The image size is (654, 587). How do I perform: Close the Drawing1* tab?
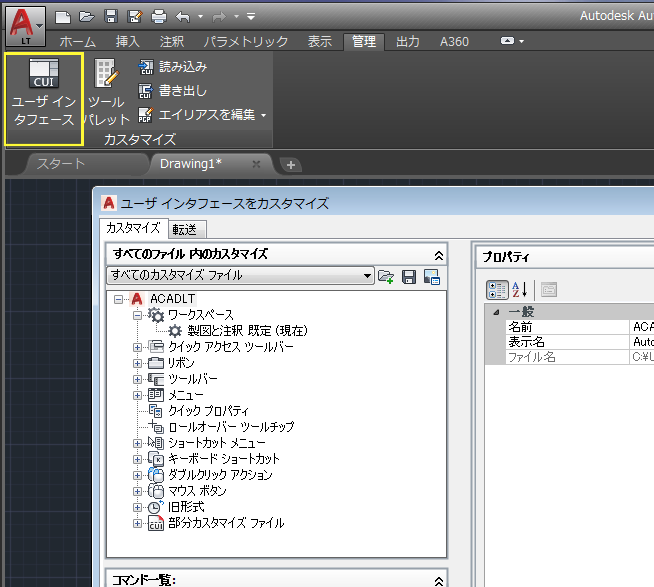pos(256,164)
